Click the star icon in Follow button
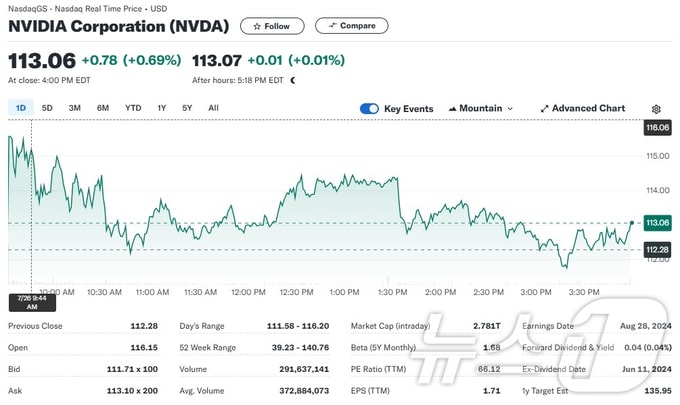Viewport: 680px width, 405px height. [257, 26]
